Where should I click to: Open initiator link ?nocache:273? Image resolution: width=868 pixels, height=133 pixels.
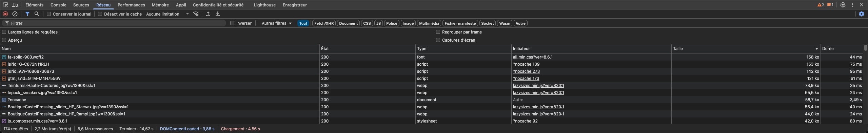pyautogui.click(x=526, y=71)
